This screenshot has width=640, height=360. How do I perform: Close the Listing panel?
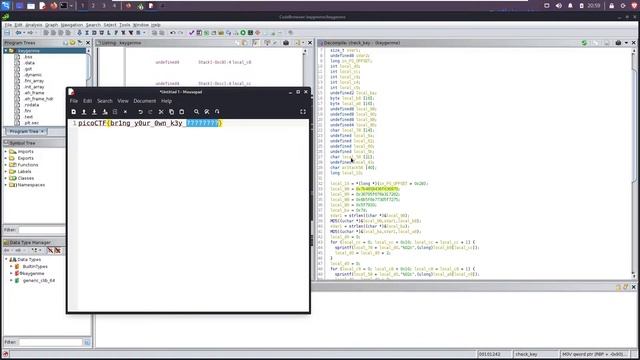pyautogui.click(x=309, y=42)
